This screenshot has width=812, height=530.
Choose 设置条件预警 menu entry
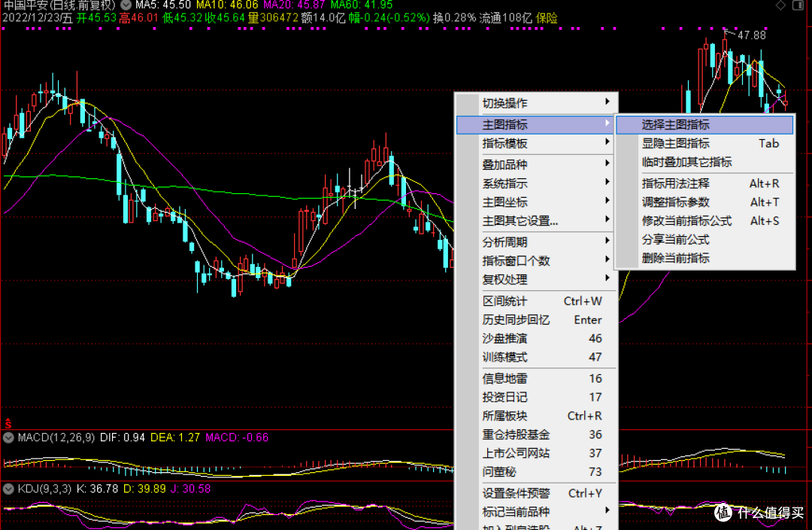click(x=537, y=493)
